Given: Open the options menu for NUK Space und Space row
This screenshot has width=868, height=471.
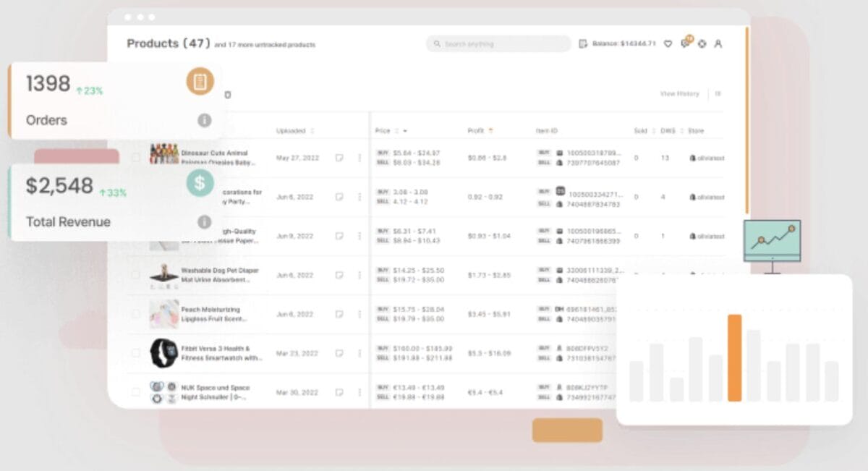Looking at the screenshot, I should pos(359,392).
